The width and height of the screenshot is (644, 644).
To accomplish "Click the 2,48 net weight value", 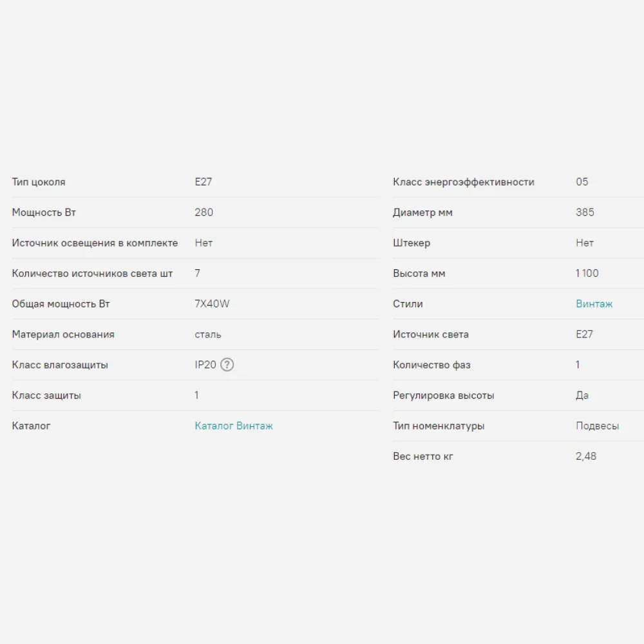I will [x=585, y=456].
